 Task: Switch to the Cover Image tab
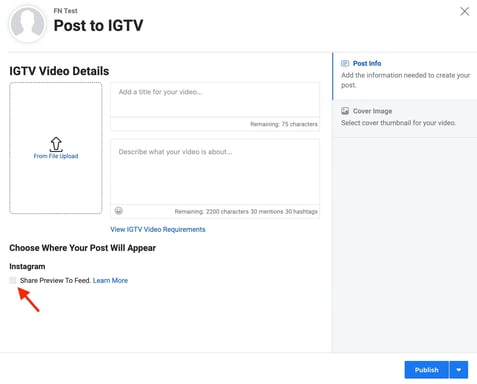(405, 119)
